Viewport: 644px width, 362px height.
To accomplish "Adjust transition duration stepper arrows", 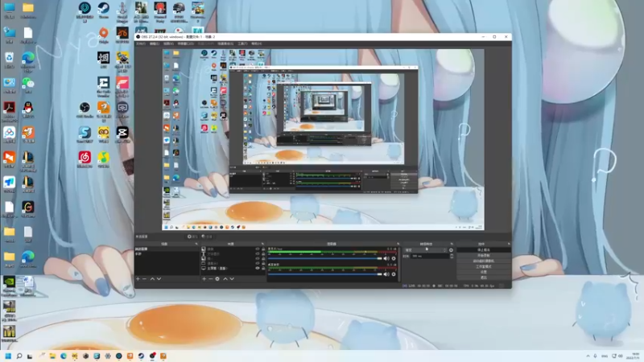I will pyautogui.click(x=452, y=256).
